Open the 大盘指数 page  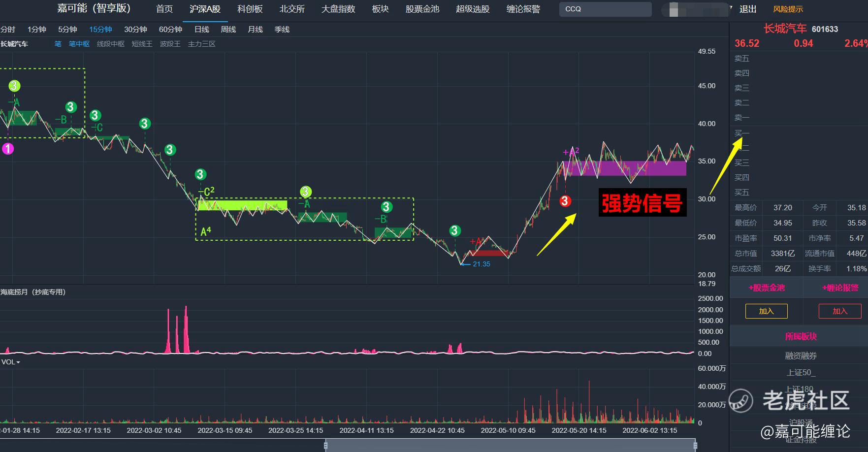click(338, 9)
